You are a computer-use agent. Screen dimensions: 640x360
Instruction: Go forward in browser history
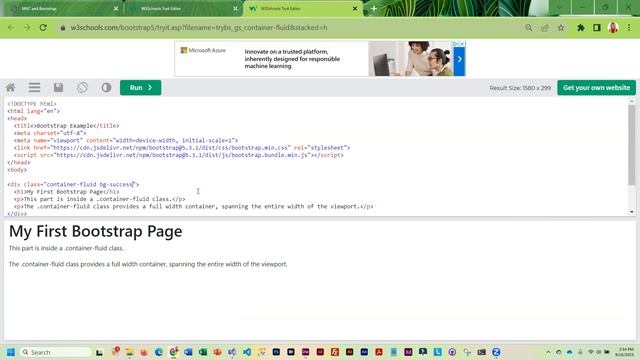tap(27, 28)
